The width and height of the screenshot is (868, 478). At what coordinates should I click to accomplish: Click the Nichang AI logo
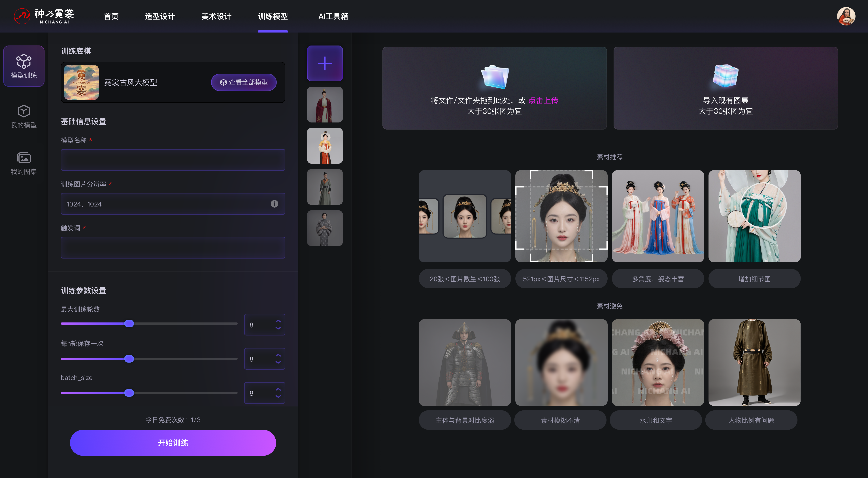click(x=44, y=16)
